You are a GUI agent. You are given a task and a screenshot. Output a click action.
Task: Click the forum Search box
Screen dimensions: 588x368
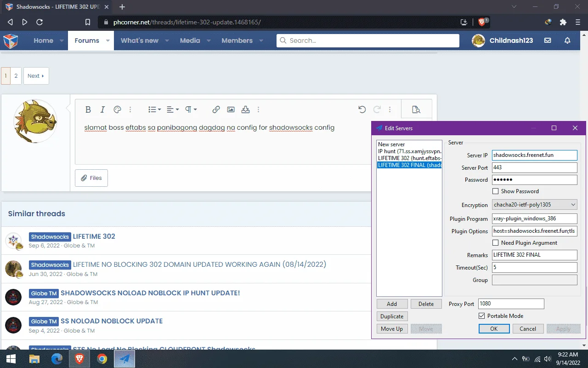368,40
